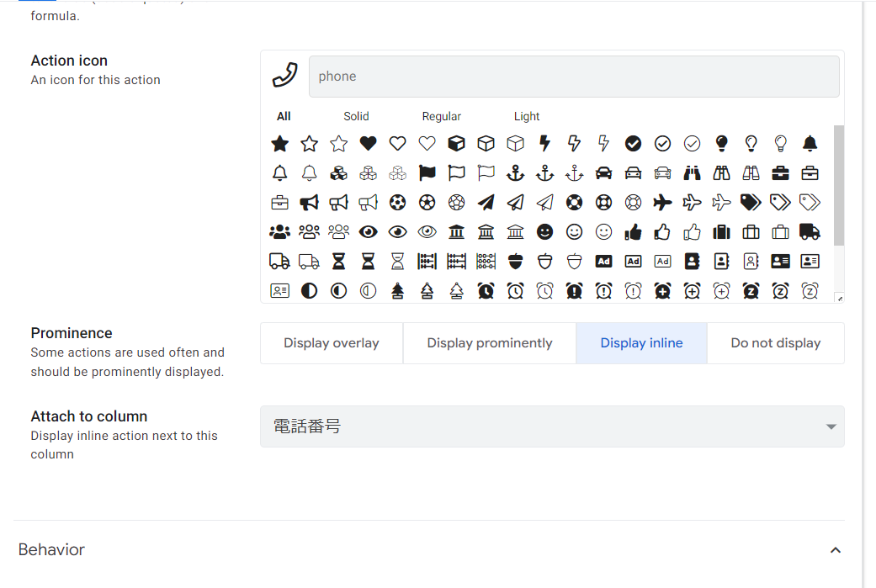Collapse the Behavior section chevron
The height and width of the screenshot is (588, 876).
[836, 551]
